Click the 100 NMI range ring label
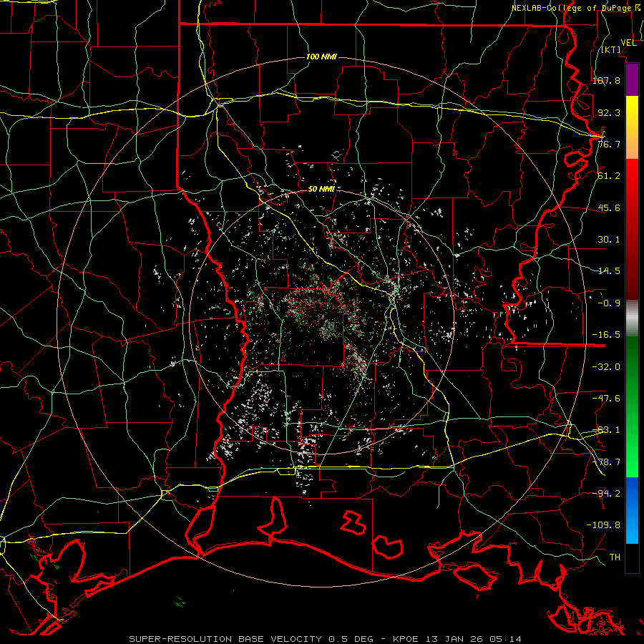 pos(321,57)
